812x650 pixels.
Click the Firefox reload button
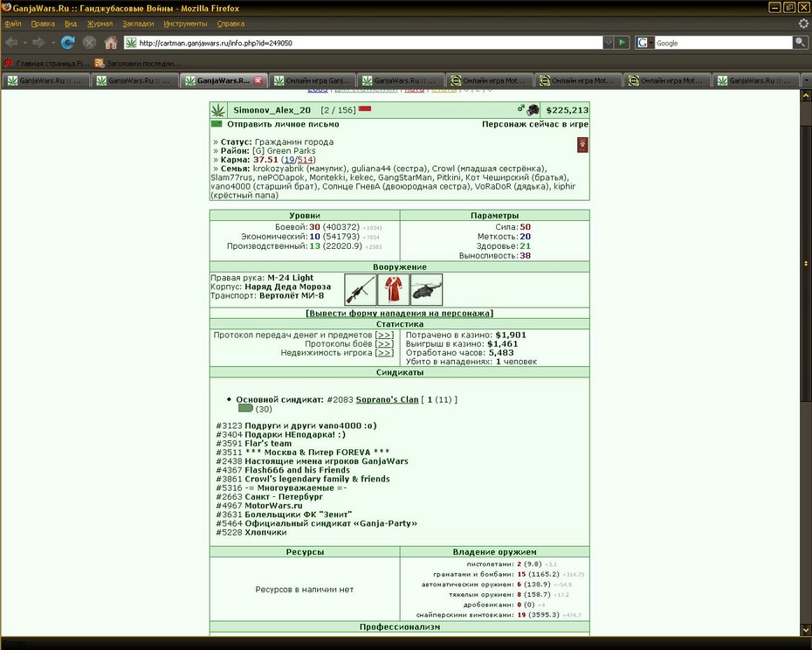[x=67, y=43]
